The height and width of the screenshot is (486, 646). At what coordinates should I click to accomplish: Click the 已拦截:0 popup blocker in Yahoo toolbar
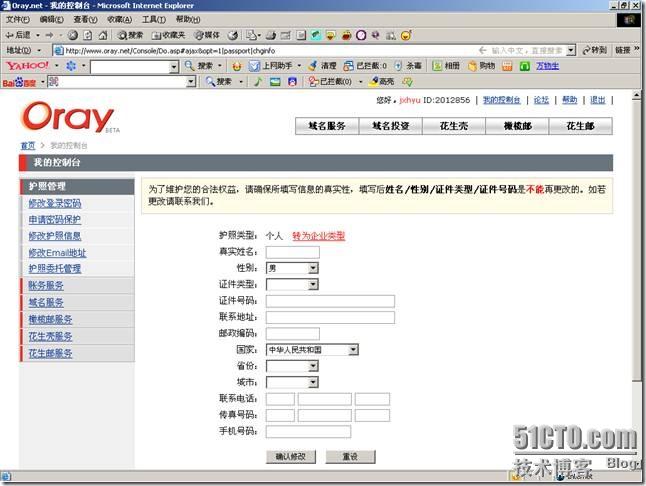(365, 65)
